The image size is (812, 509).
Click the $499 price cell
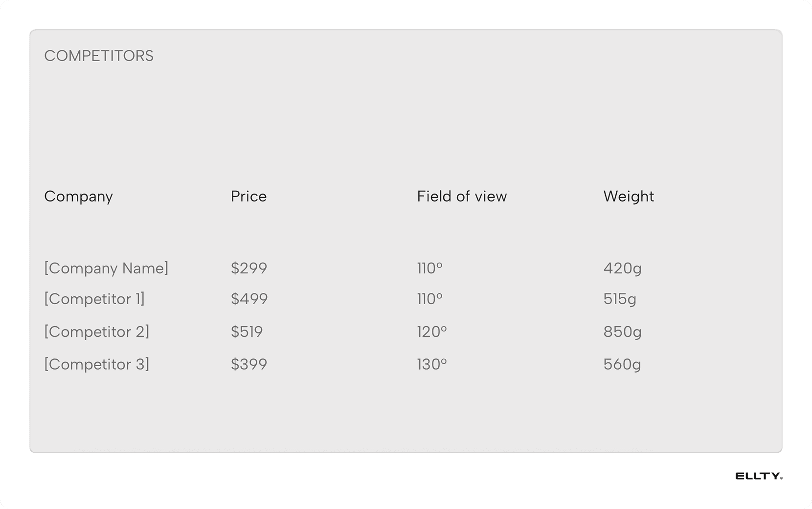(x=249, y=299)
